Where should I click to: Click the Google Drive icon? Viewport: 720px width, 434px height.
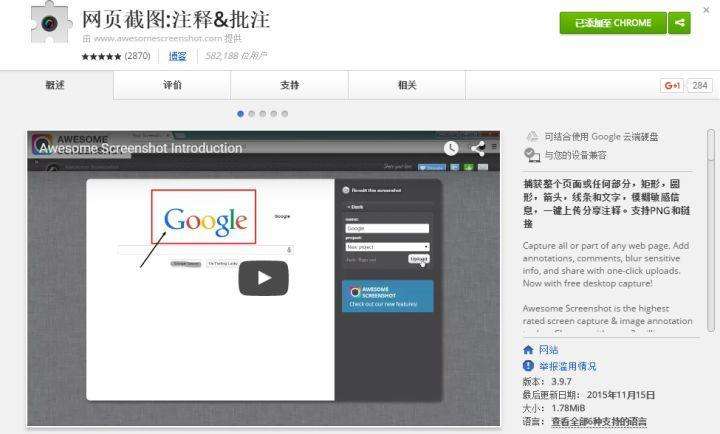(x=532, y=136)
